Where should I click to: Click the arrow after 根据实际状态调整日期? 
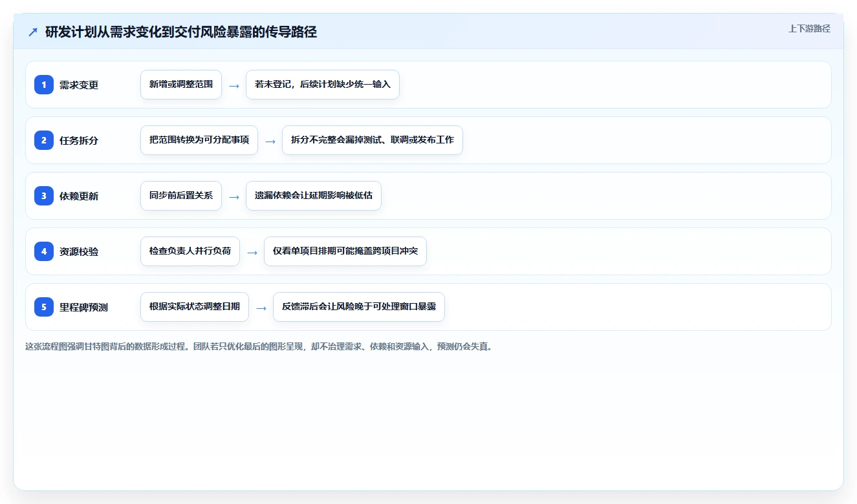point(261,308)
